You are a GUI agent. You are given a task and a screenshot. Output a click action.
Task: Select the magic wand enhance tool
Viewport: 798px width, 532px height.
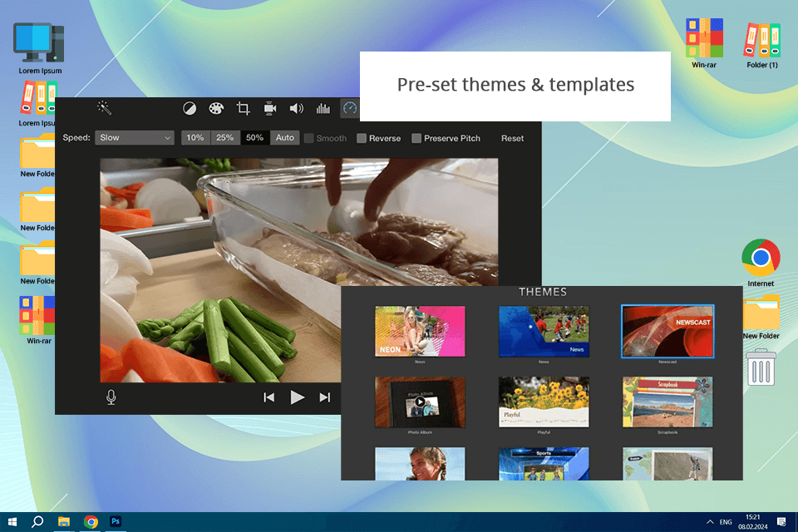pos(104,107)
